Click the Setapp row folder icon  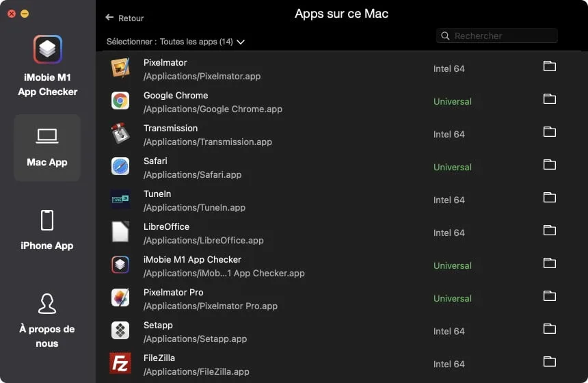pos(550,328)
